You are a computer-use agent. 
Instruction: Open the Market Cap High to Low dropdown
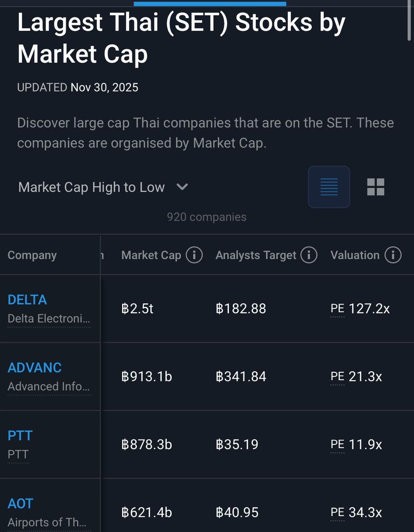coord(92,187)
